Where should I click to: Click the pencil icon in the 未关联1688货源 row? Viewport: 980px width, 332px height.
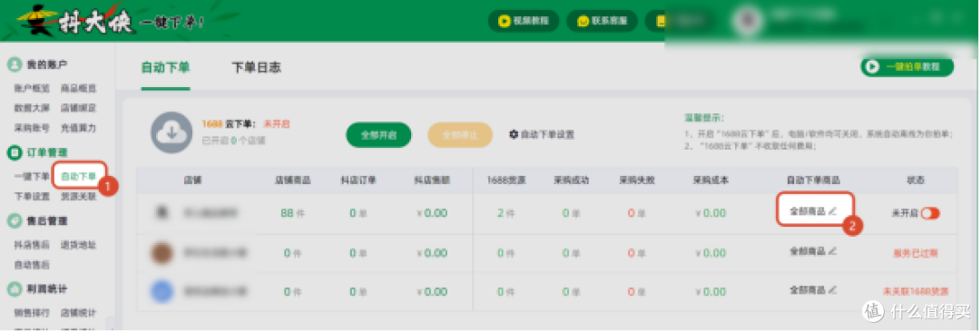tap(832, 290)
